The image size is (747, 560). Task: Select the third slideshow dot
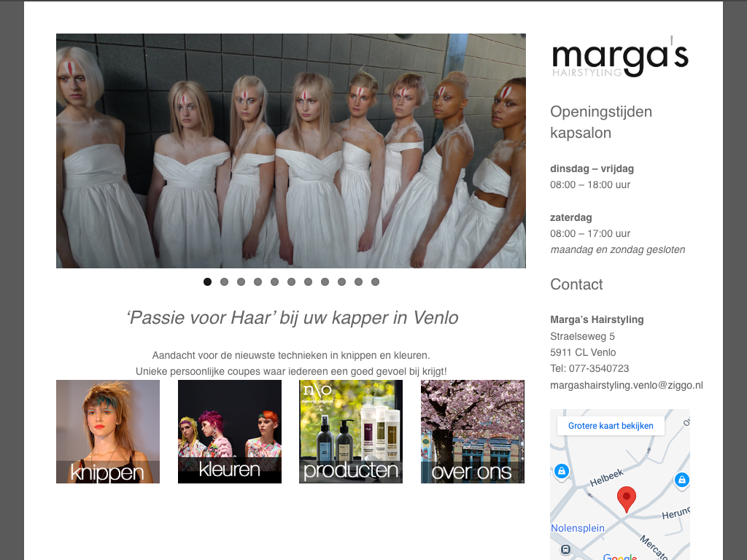241,281
